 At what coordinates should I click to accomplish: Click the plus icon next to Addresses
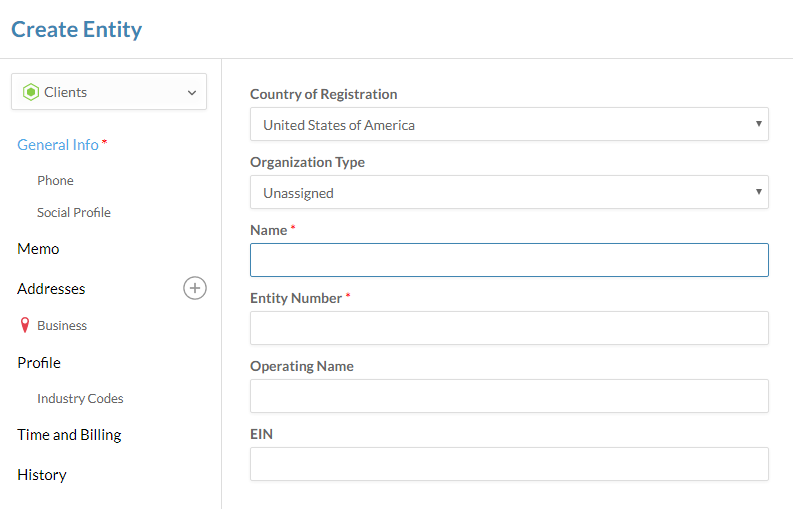coord(195,288)
